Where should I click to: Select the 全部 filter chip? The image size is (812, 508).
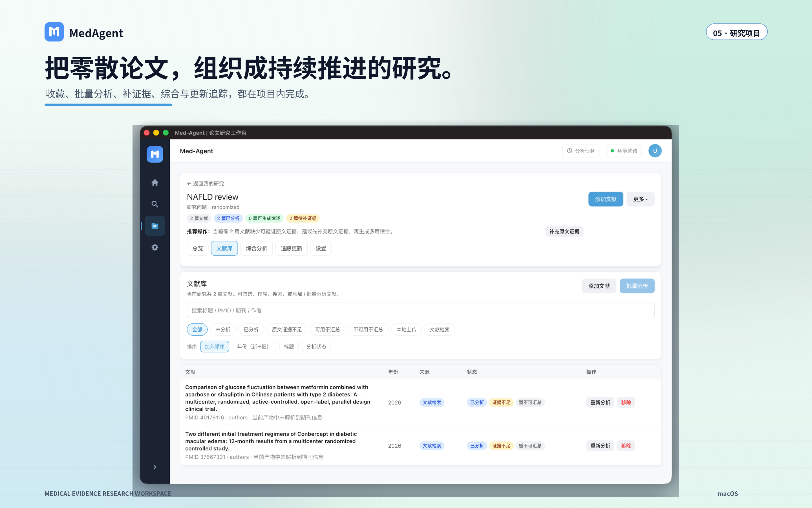pyautogui.click(x=197, y=330)
